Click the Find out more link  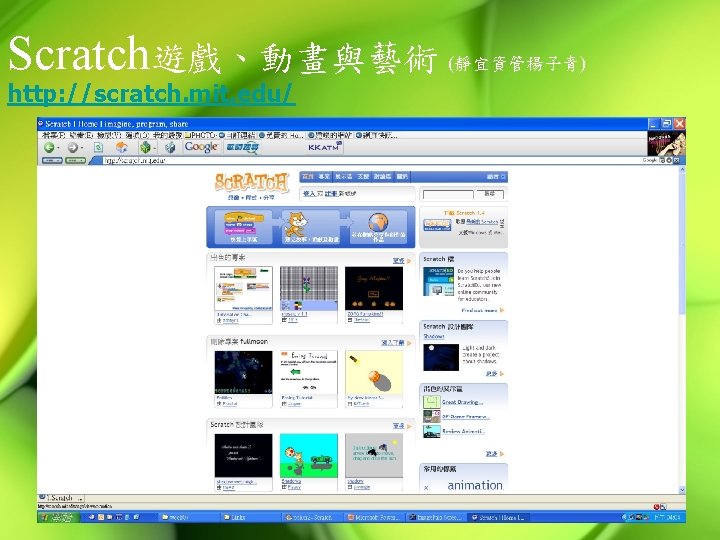tap(479, 310)
